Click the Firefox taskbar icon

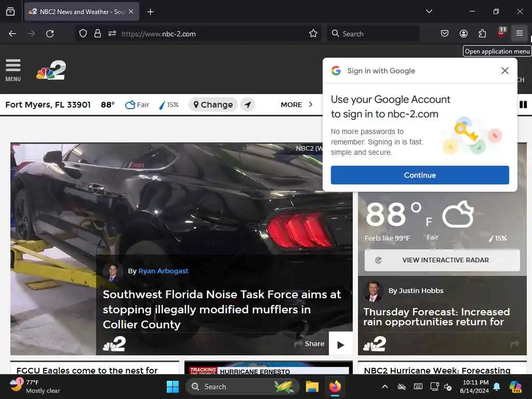(x=335, y=387)
